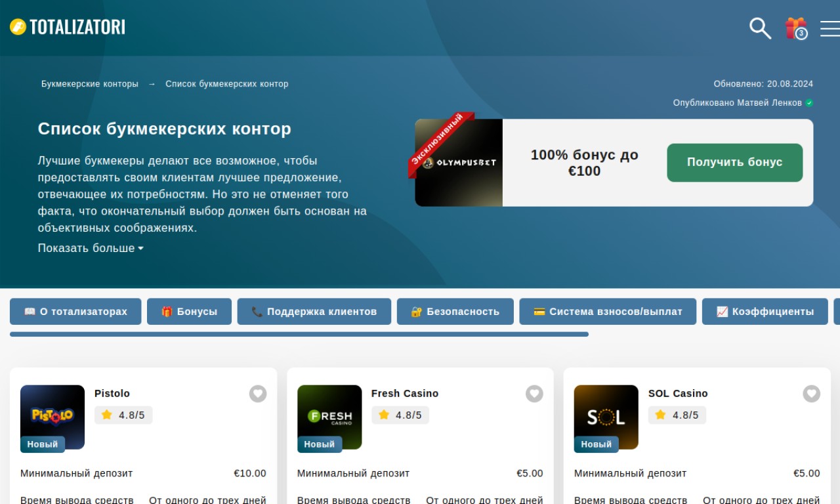The height and width of the screenshot is (504, 840).
Task: Click Pistolo 4.8/5 rating badge
Action: pos(123,415)
